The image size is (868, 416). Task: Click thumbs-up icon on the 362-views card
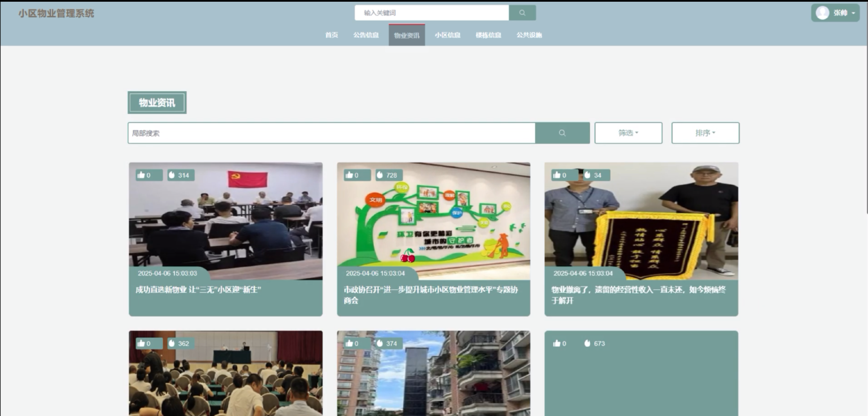(141, 343)
